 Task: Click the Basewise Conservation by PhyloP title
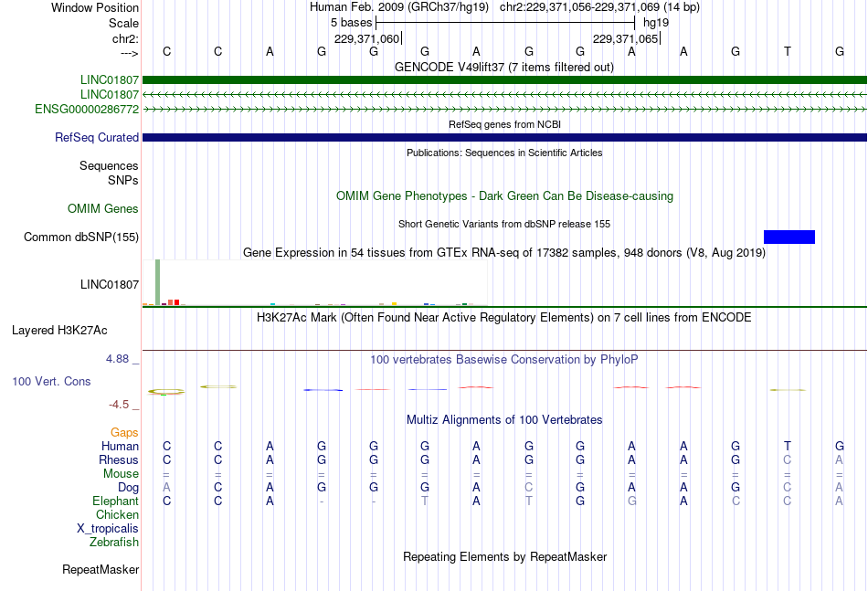[504, 360]
